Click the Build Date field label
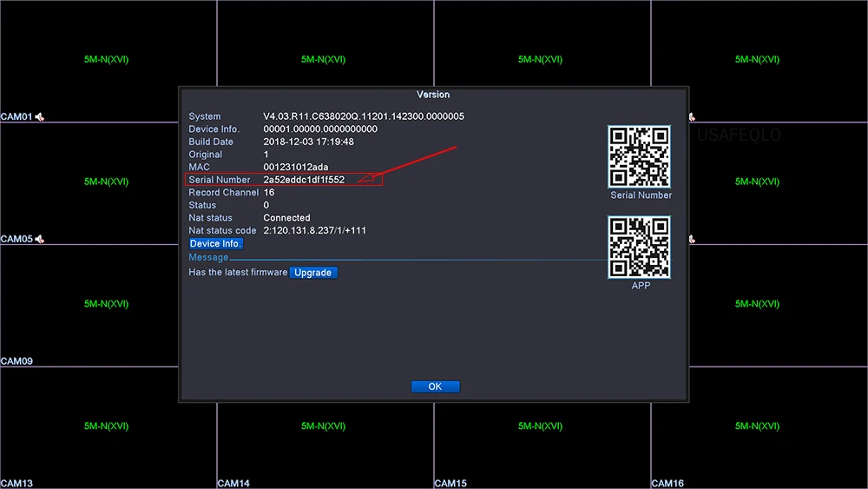The height and width of the screenshot is (489, 868). 211,142
